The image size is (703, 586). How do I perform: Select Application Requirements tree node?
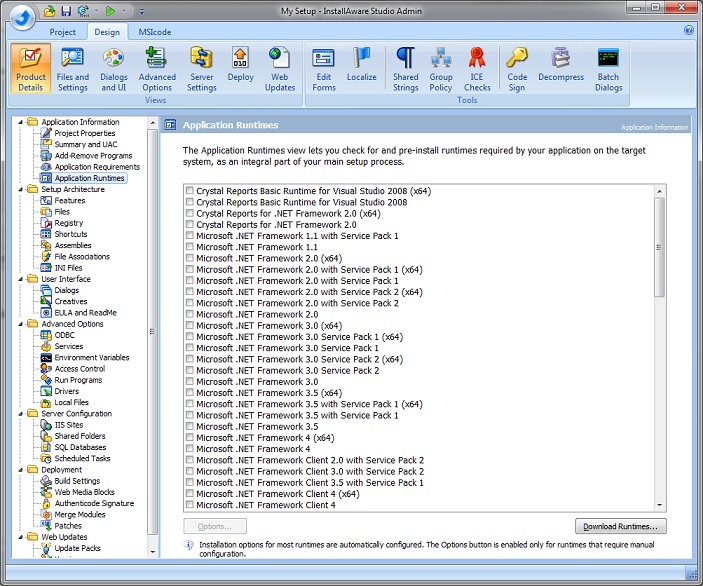(97, 167)
